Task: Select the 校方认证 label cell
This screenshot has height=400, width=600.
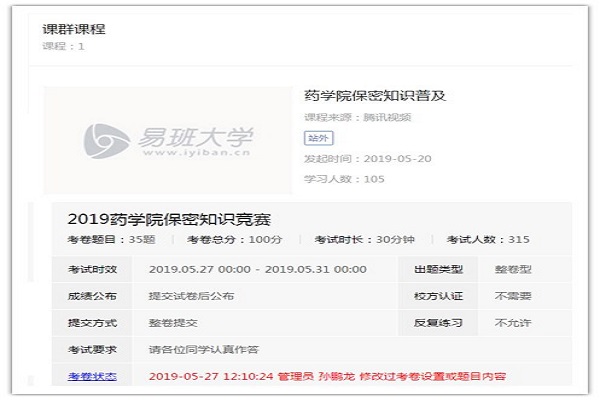Action: coord(434,296)
